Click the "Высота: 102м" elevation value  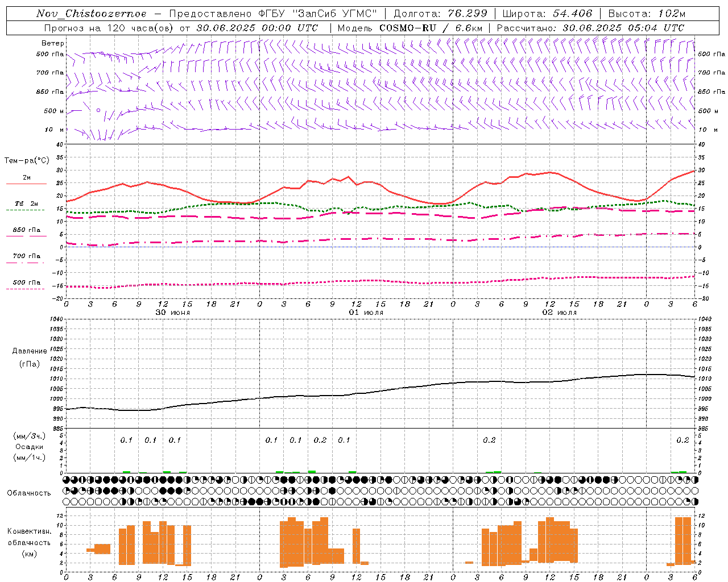(x=647, y=14)
